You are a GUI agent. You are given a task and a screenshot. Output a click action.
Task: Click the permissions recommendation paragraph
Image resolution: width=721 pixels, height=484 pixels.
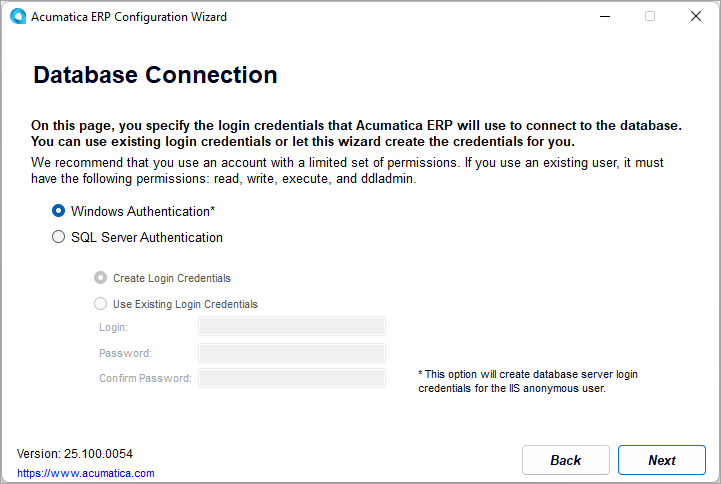pos(348,169)
